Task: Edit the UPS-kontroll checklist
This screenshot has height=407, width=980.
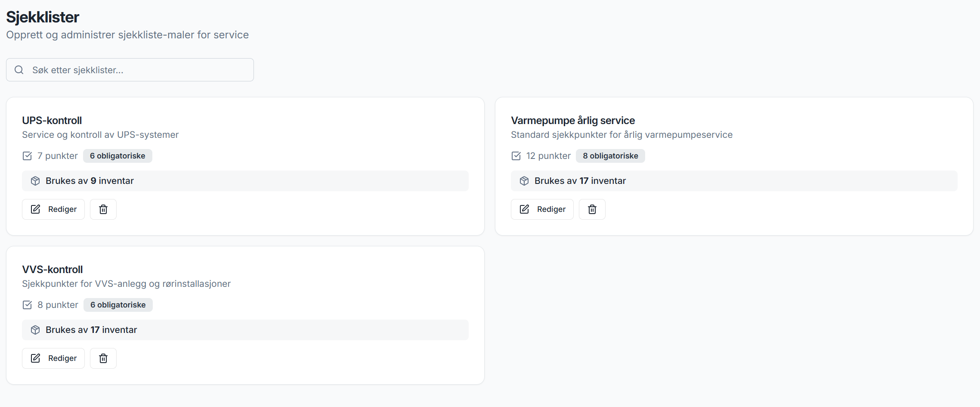Action: point(53,209)
